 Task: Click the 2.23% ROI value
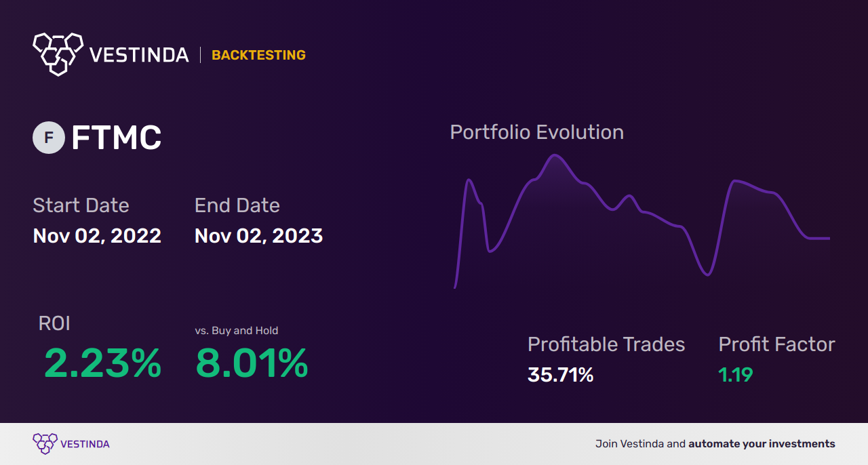pos(102,363)
